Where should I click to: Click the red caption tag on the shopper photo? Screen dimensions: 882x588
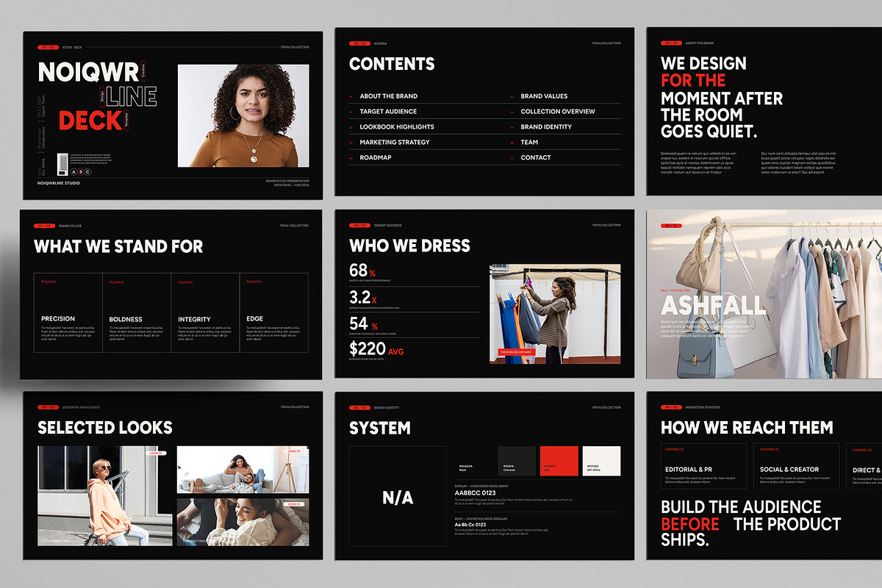tap(517, 352)
